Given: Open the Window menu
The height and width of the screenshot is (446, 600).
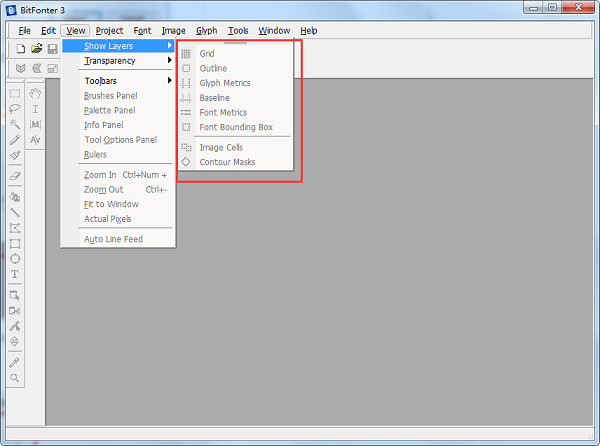Looking at the screenshot, I should click(274, 31).
